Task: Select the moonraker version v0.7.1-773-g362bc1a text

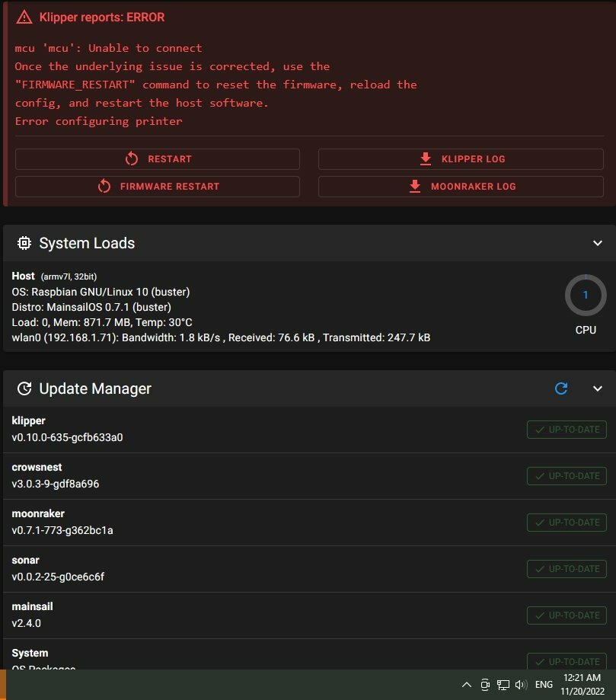Action: [x=62, y=530]
